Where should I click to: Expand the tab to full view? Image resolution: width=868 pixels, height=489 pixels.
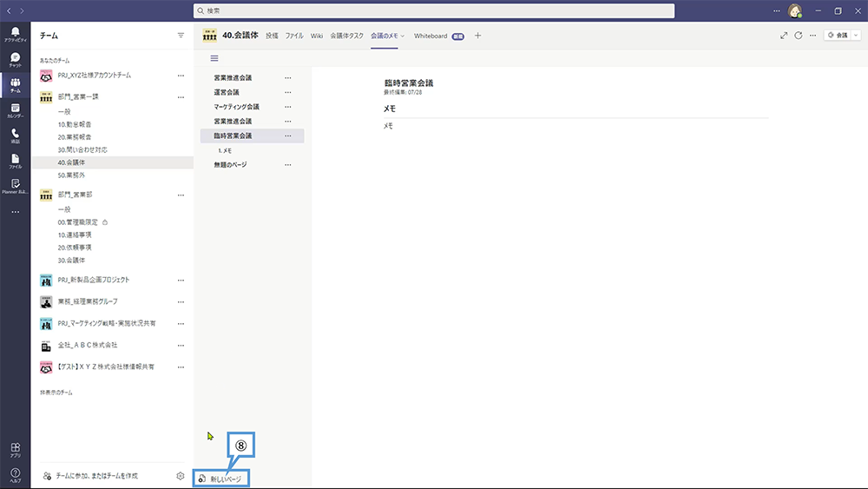(784, 36)
